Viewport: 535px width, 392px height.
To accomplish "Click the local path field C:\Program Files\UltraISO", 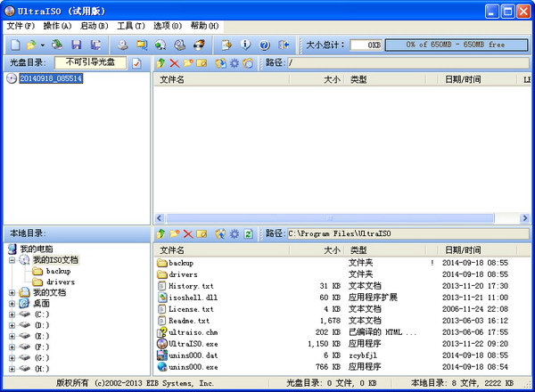I will point(401,233).
